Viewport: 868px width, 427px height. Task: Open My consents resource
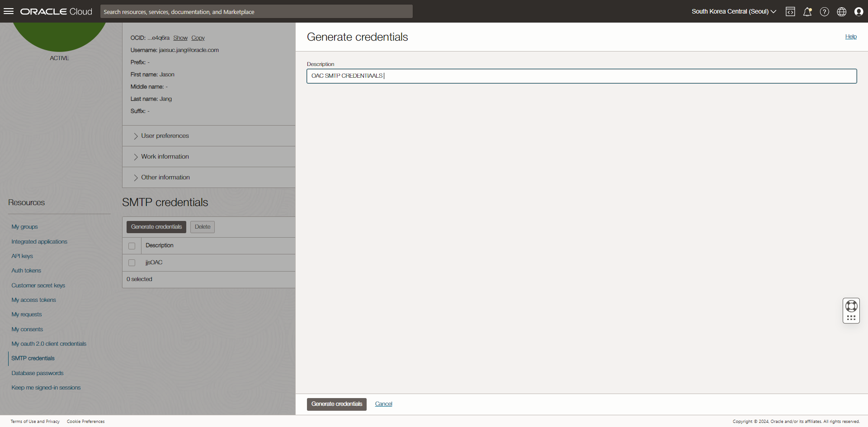tap(27, 329)
